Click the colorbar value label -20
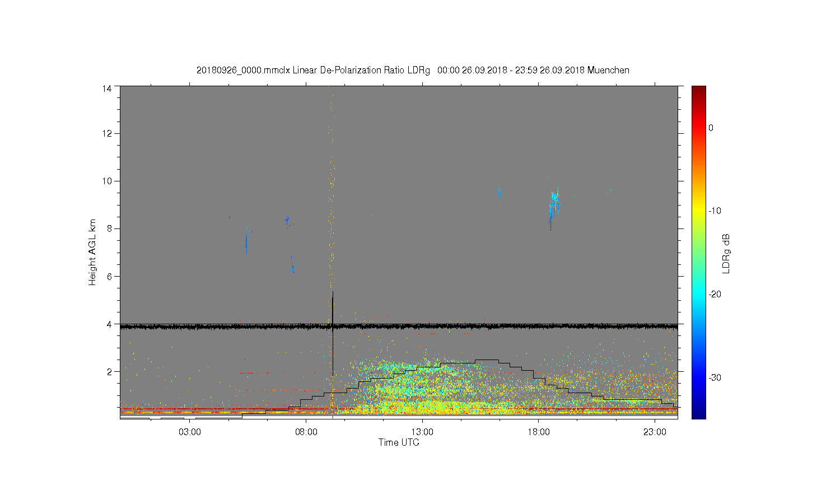Image resolution: width=840 pixels, height=504 pixels. point(715,295)
